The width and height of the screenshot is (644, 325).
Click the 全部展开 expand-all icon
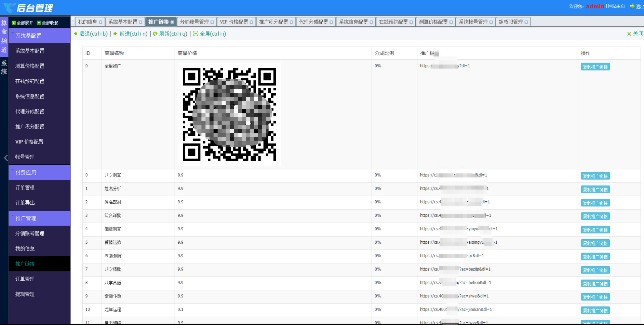point(14,23)
